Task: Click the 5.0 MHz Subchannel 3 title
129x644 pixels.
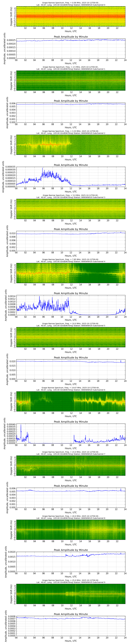Action: tap(71, 196)
